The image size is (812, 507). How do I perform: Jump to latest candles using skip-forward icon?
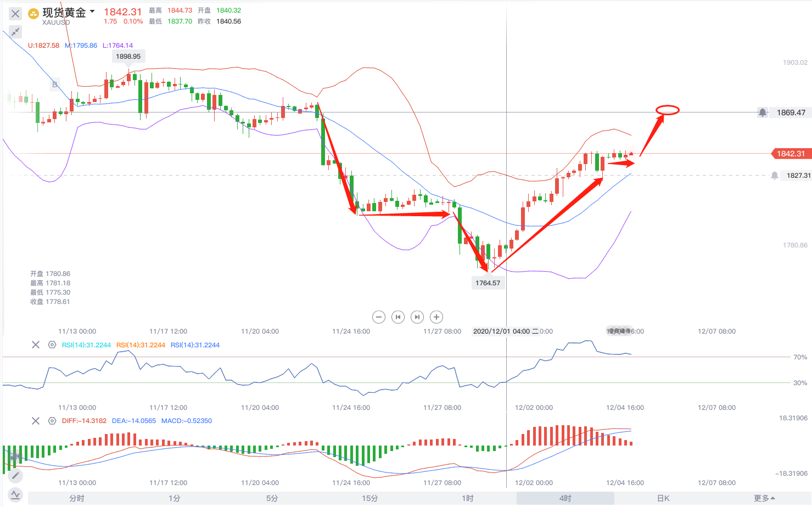point(417,317)
